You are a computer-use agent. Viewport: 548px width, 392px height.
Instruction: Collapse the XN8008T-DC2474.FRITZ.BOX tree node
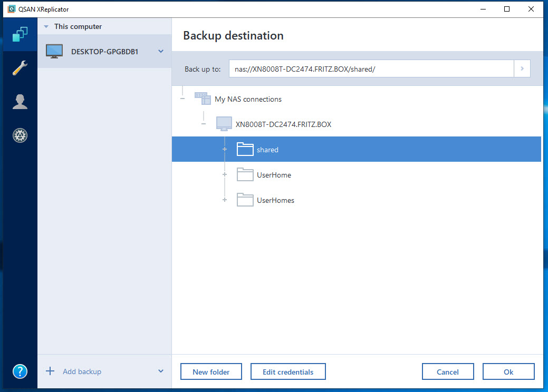coord(204,124)
